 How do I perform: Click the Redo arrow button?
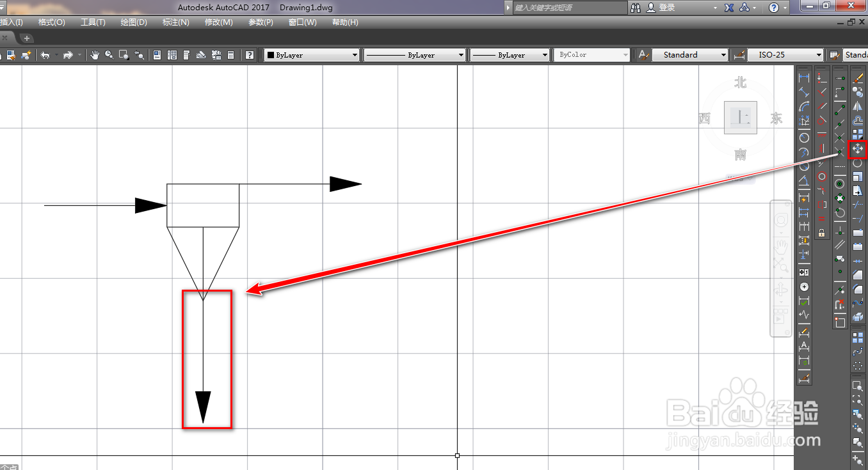pos(68,55)
